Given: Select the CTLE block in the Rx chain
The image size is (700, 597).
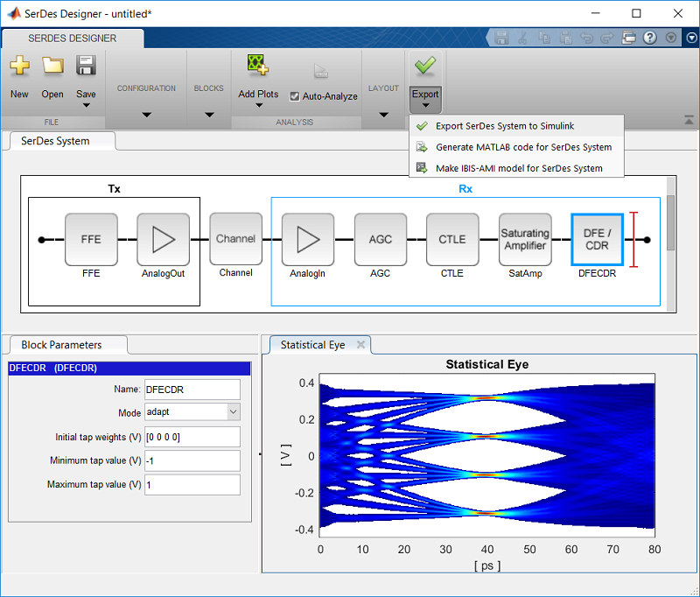Looking at the screenshot, I should [452, 239].
